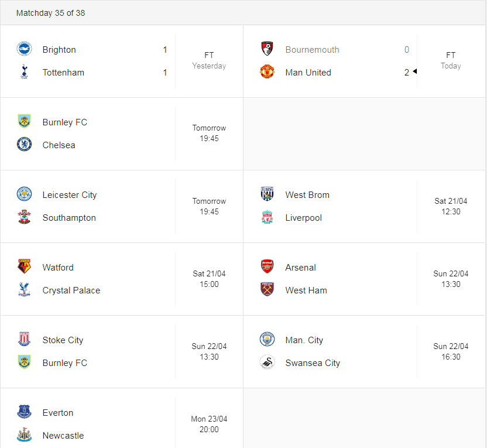Screen dimensions: 487x448
Task: Click the Liverpool club crest
Action: (x=267, y=217)
